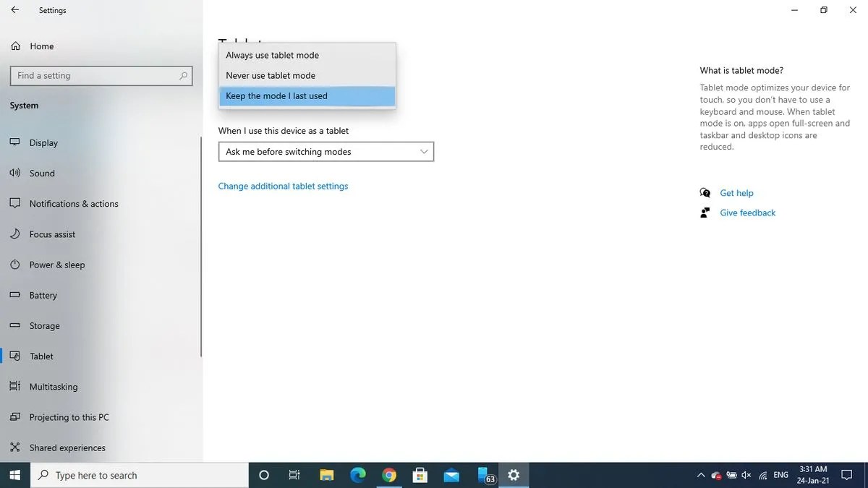Open Battery settings in the sidebar
Viewport: 868px width, 488px height.
pyautogui.click(x=43, y=295)
